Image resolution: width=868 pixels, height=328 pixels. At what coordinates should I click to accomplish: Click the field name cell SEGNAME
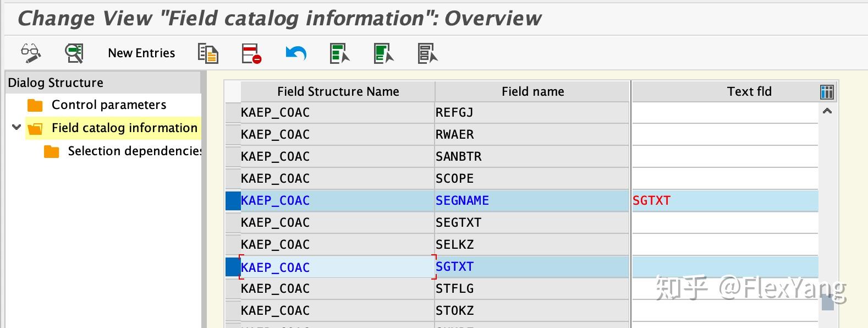click(532, 201)
